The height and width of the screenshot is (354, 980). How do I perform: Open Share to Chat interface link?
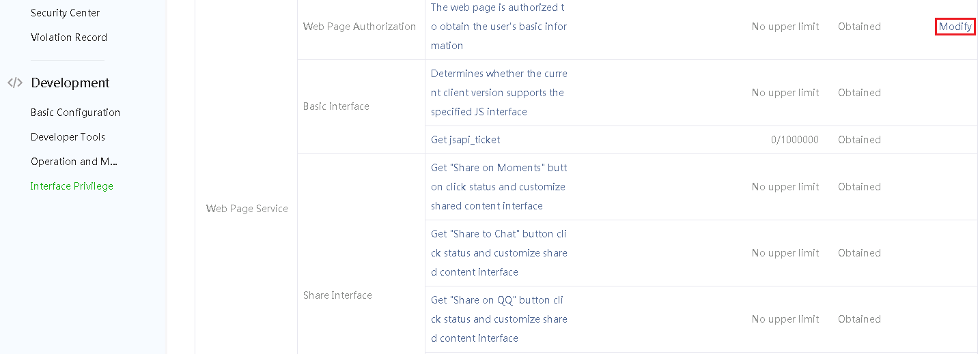(x=499, y=253)
